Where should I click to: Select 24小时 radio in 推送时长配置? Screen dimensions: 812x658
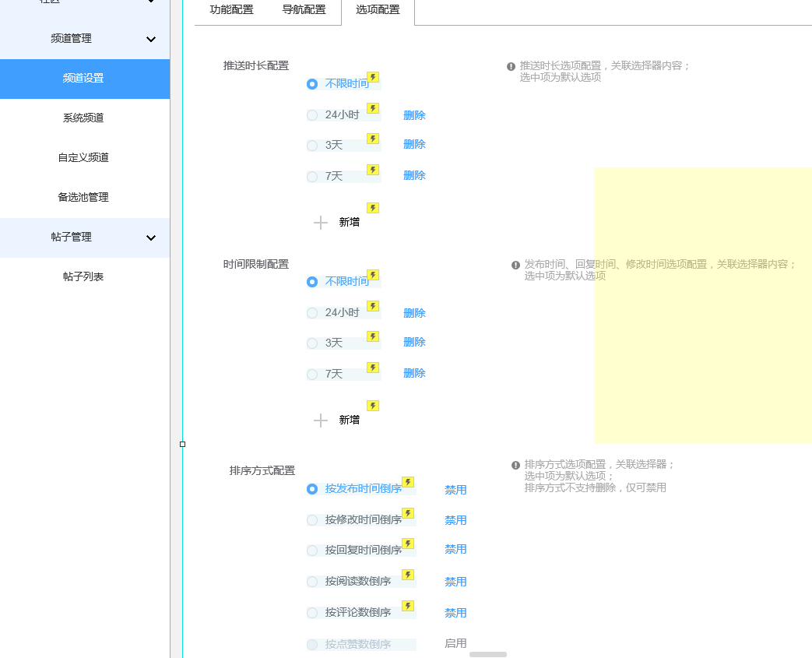312,115
